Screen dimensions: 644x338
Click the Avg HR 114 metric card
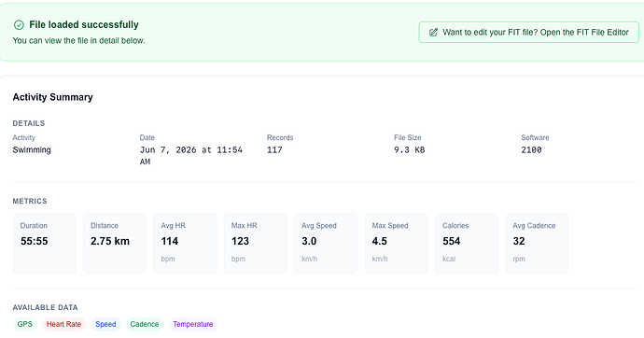(x=185, y=243)
